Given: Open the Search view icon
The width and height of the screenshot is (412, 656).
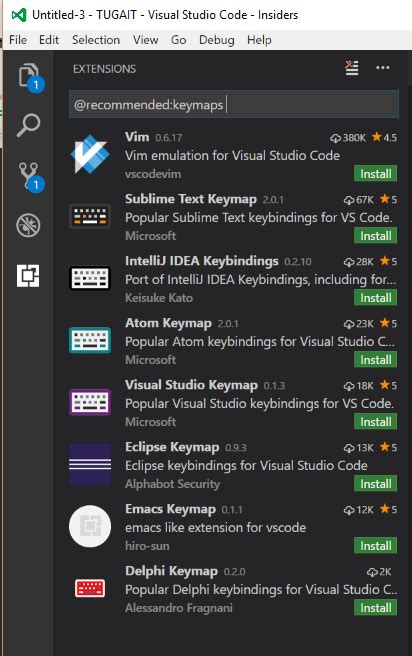Looking at the screenshot, I should tap(28, 125).
